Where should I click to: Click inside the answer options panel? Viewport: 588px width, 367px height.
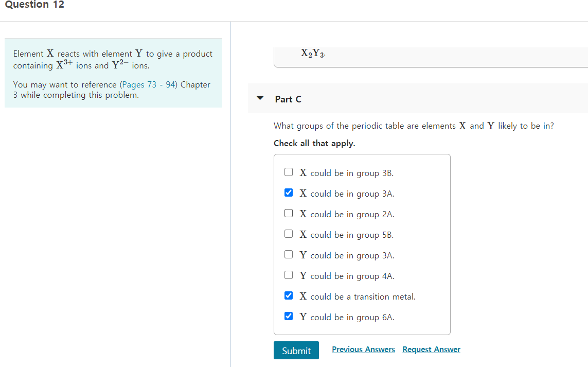coord(362,243)
